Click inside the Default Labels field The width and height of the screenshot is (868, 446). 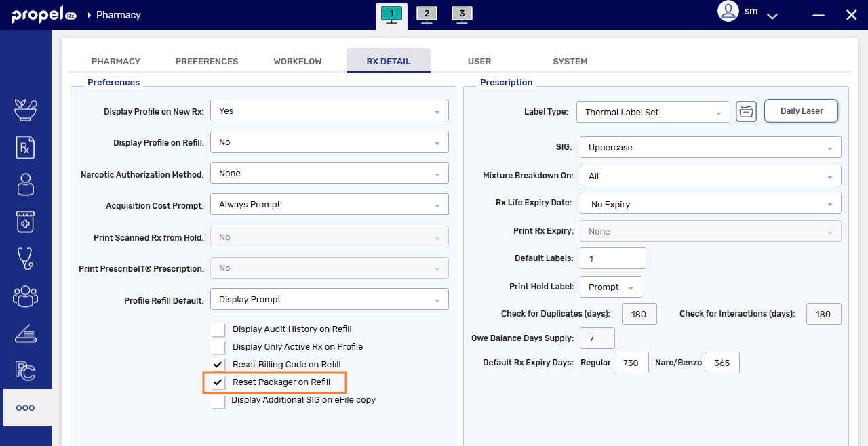click(x=612, y=258)
